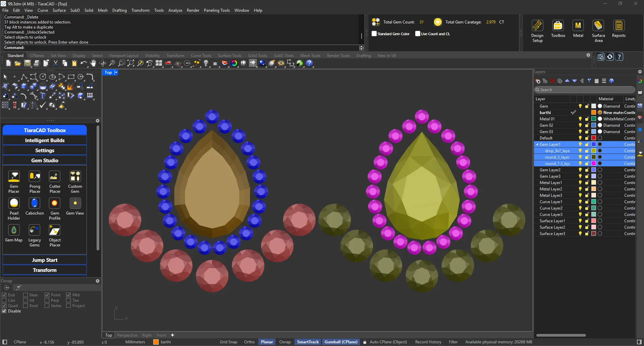Switch to the Perspective viewport tab
Image resolution: width=644 pixels, height=346 pixels.
(x=127, y=335)
